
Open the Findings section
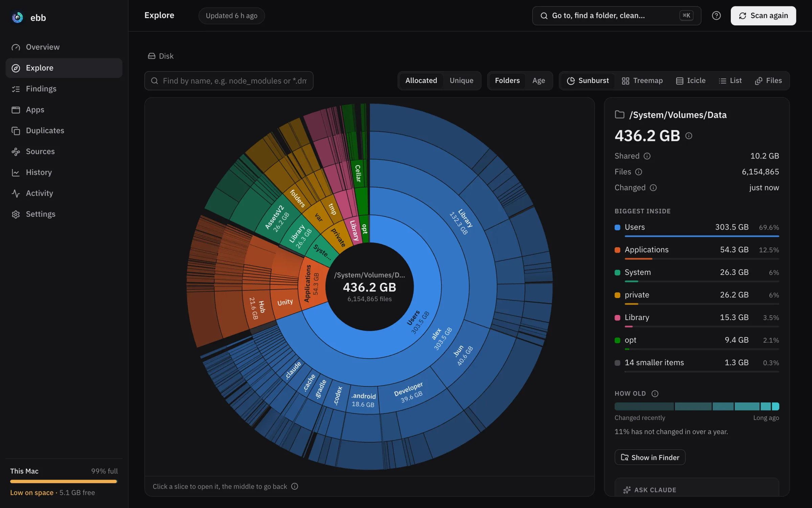point(64,89)
